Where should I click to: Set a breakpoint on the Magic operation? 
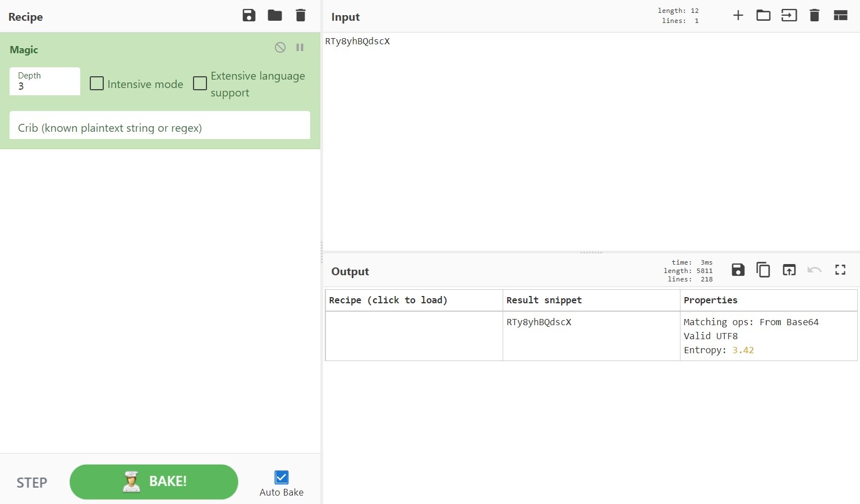300,48
